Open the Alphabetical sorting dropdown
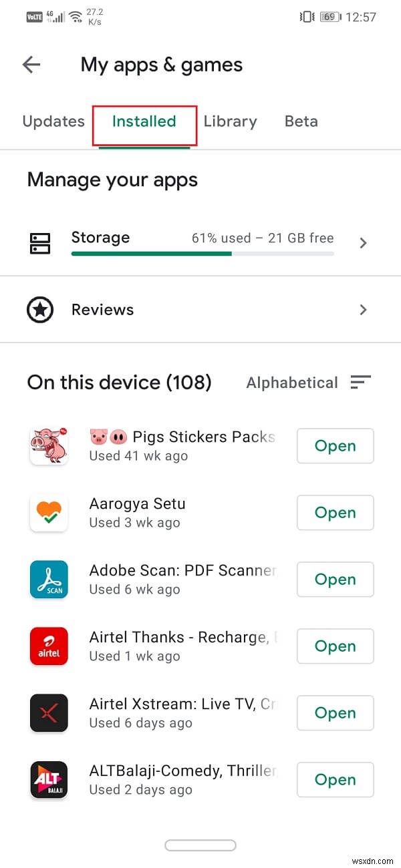 [x=292, y=382]
